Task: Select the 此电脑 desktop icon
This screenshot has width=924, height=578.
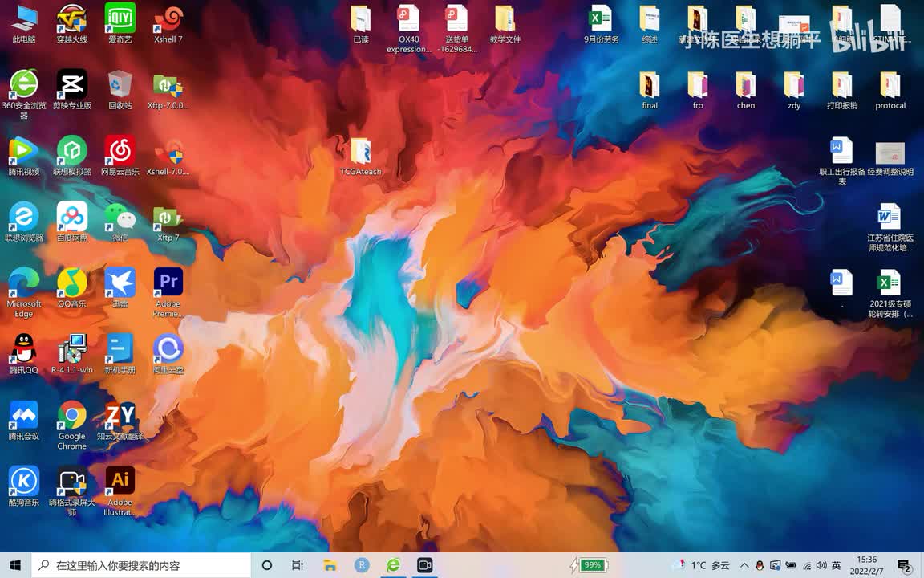Action: (x=24, y=23)
